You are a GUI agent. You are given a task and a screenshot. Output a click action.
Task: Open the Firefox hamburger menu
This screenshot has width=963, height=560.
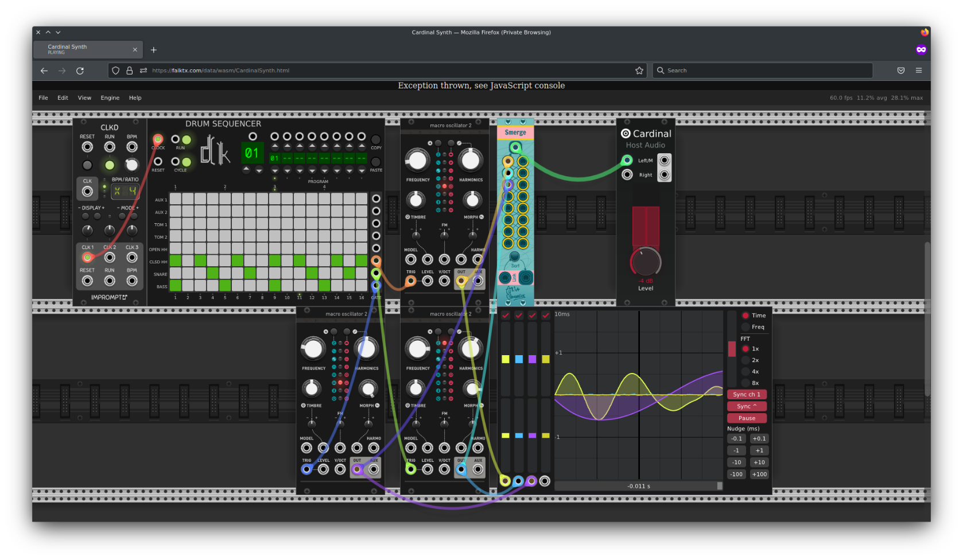pyautogui.click(x=919, y=71)
